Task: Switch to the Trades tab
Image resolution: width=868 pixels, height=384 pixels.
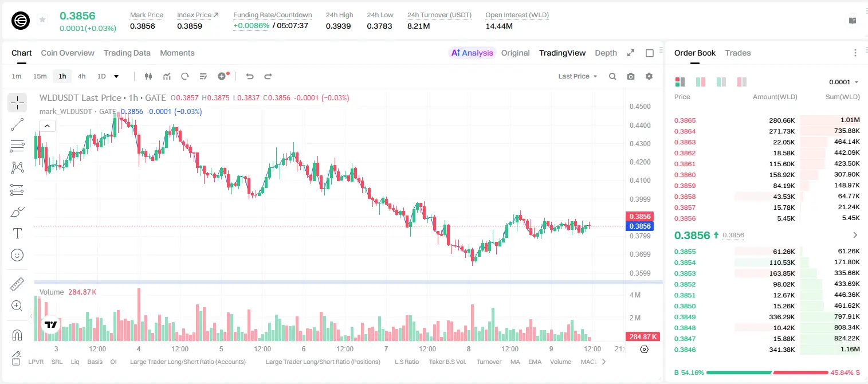Action: [x=737, y=53]
